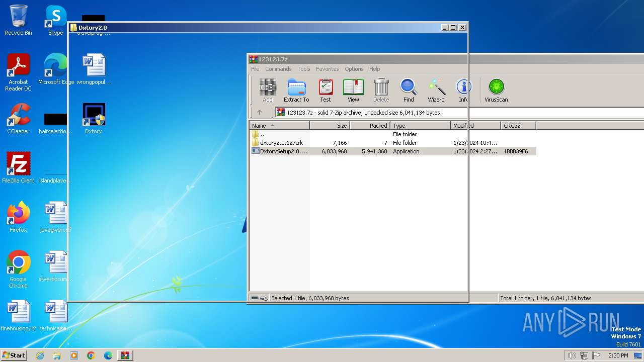Open the Dxtory desktop shortcut

tap(94, 119)
